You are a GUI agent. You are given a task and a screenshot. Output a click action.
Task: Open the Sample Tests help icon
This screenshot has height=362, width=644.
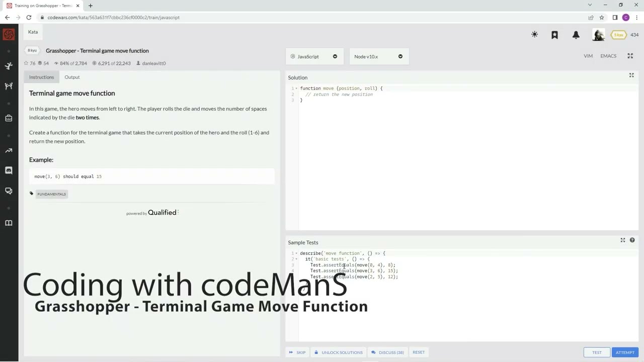pyautogui.click(x=632, y=240)
